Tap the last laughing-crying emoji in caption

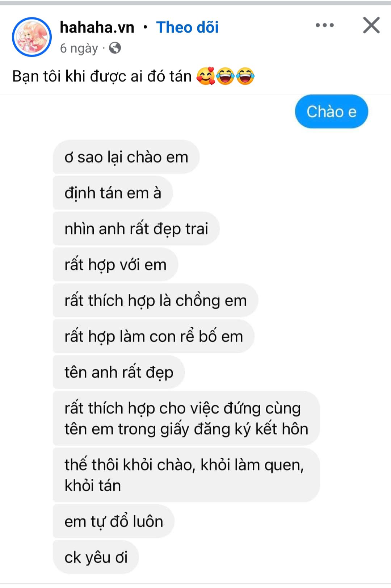[245, 76]
